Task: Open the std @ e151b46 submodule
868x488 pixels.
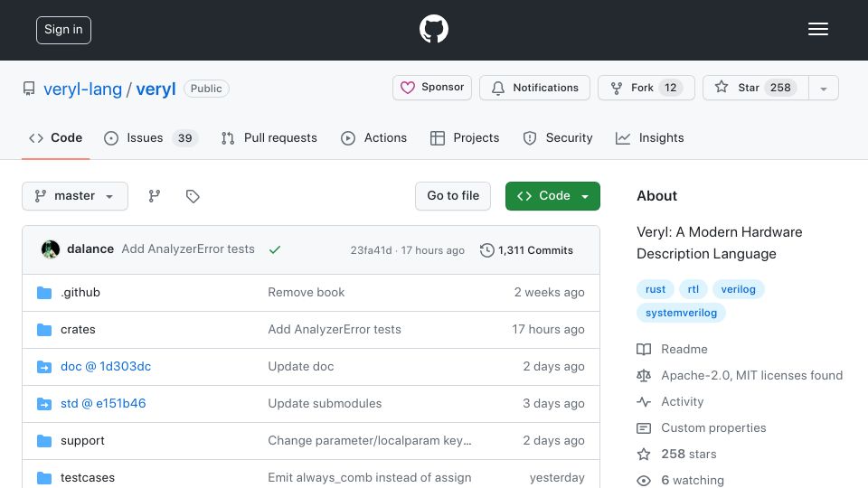Action: click(x=103, y=403)
